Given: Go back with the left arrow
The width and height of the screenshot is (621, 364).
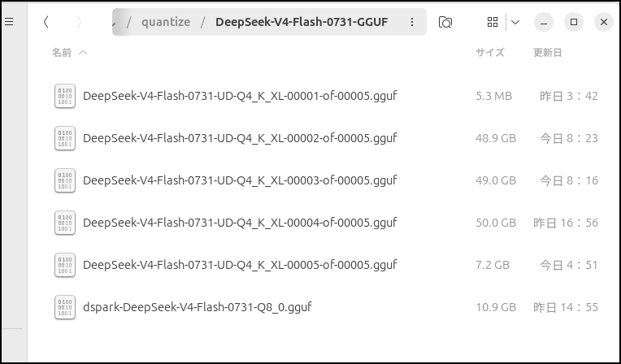Looking at the screenshot, I should 46,22.
